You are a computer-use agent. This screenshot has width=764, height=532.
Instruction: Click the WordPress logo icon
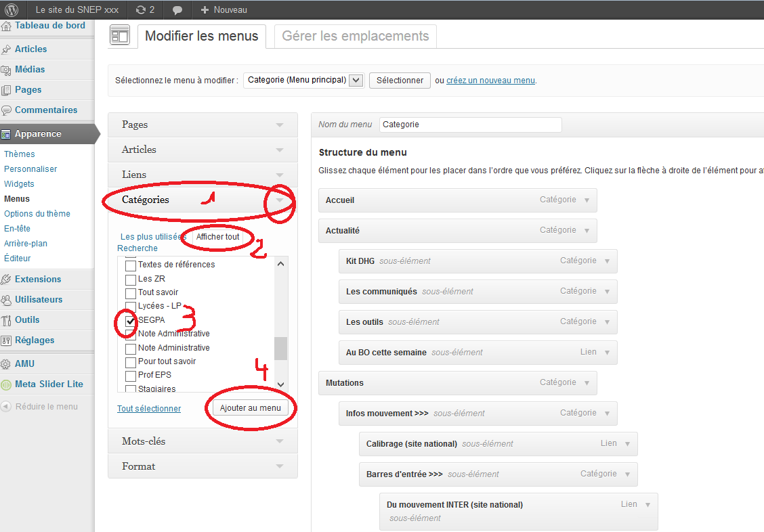[x=12, y=10]
